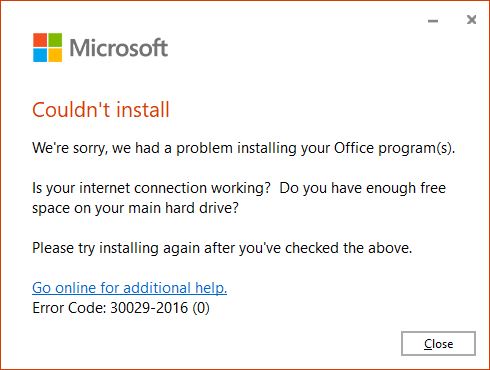
Task: Click the green square of Microsoft logo
Action: pyautogui.click(x=55, y=40)
